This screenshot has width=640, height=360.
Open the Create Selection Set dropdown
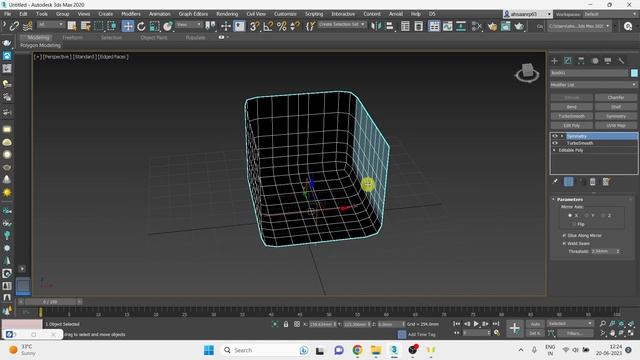point(342,24)
